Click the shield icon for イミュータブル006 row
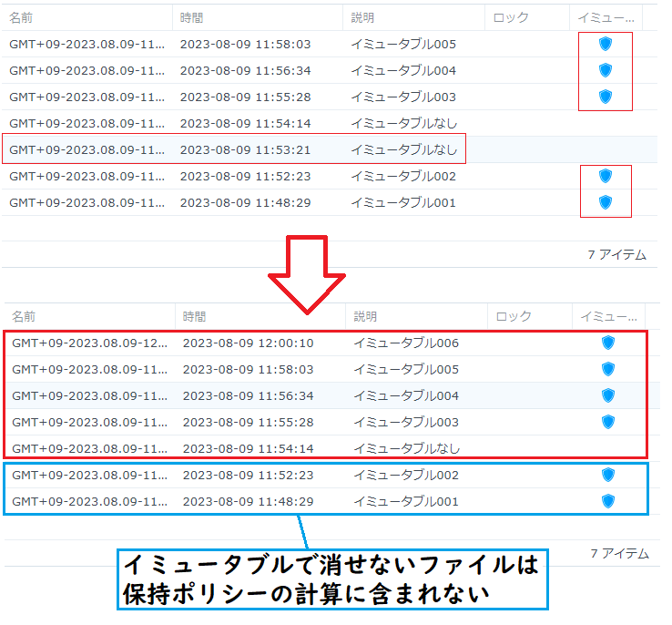The height and width of the screenshot is (625, 672). (608, 343)
